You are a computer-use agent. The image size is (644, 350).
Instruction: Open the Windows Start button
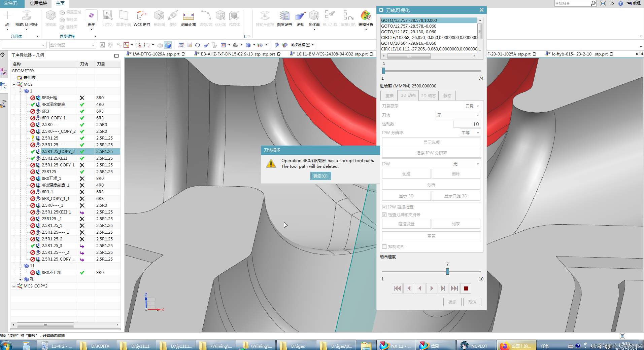[6, 346]
